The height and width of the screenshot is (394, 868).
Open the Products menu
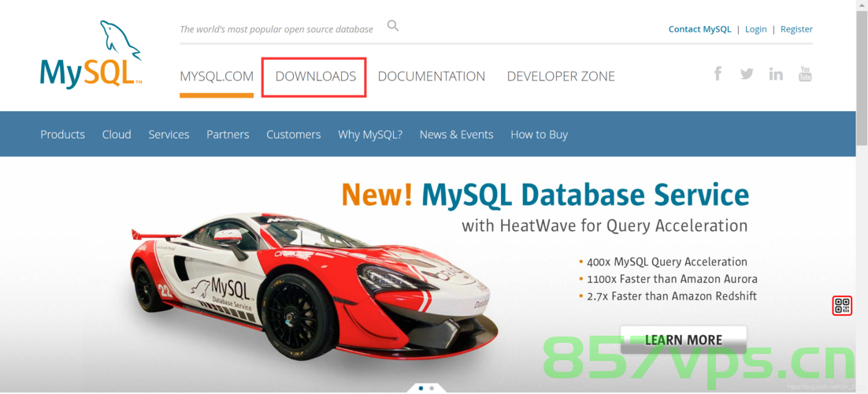[62, 135]
